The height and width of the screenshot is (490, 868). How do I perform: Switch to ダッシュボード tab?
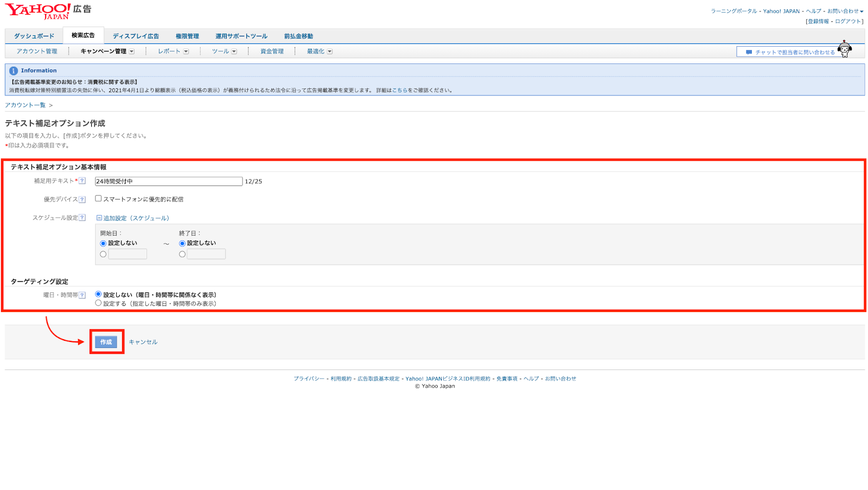click(34, 36)
